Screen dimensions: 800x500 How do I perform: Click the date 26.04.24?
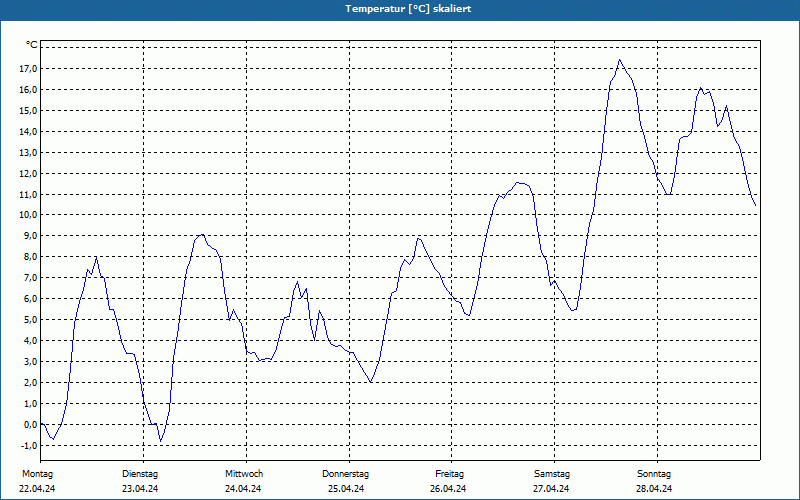click(x=448, y=489)
